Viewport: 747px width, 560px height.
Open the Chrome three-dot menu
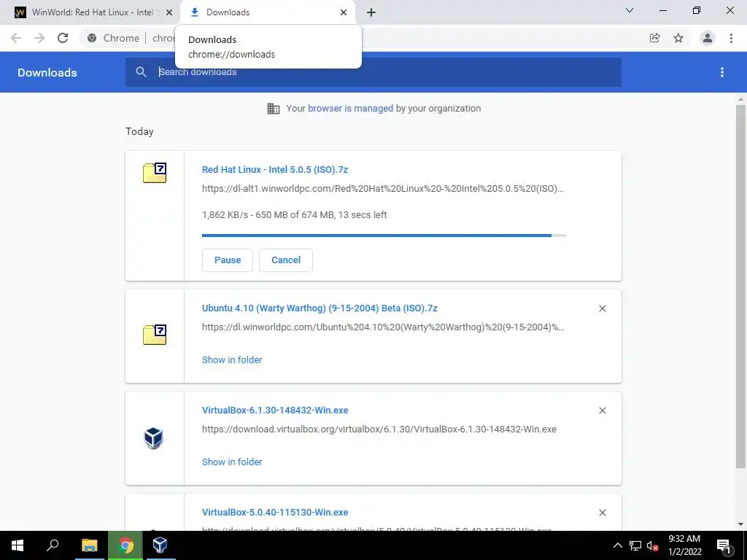coord(731,38)
